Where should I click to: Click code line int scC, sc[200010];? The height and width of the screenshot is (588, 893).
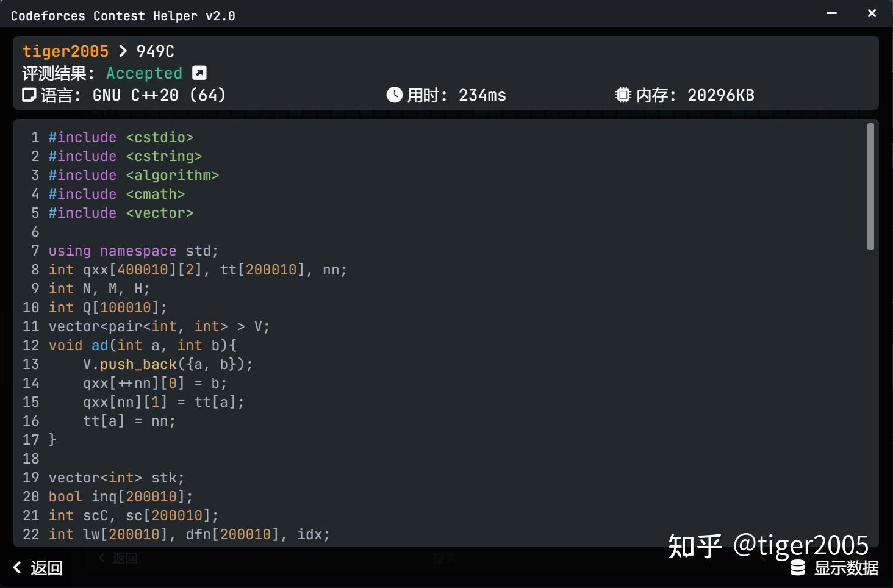134,515
